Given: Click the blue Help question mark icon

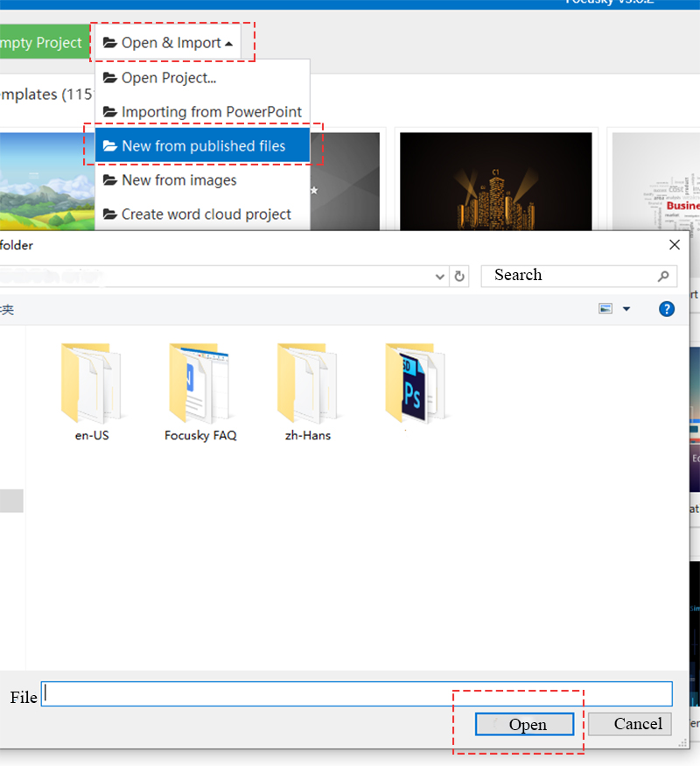Looking at the screenshot, I should pos(667,309).
